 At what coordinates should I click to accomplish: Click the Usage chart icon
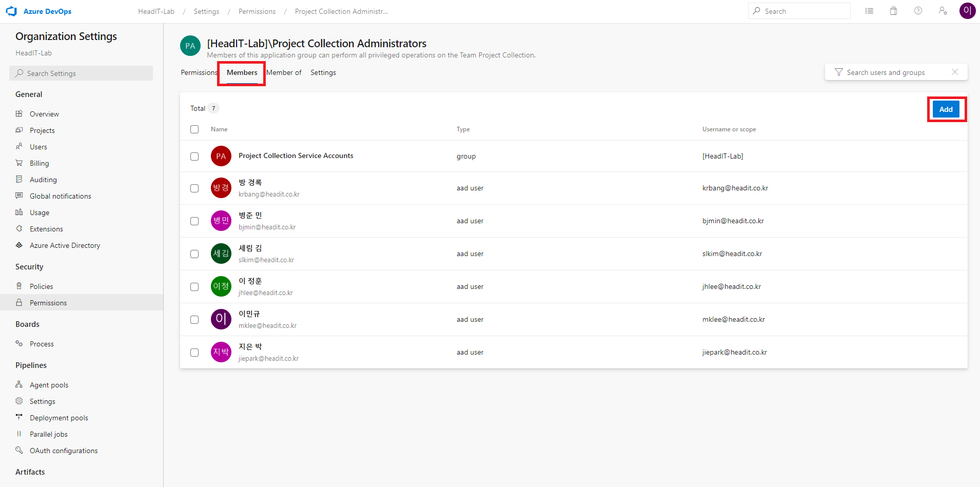click(x=19, y=212)
